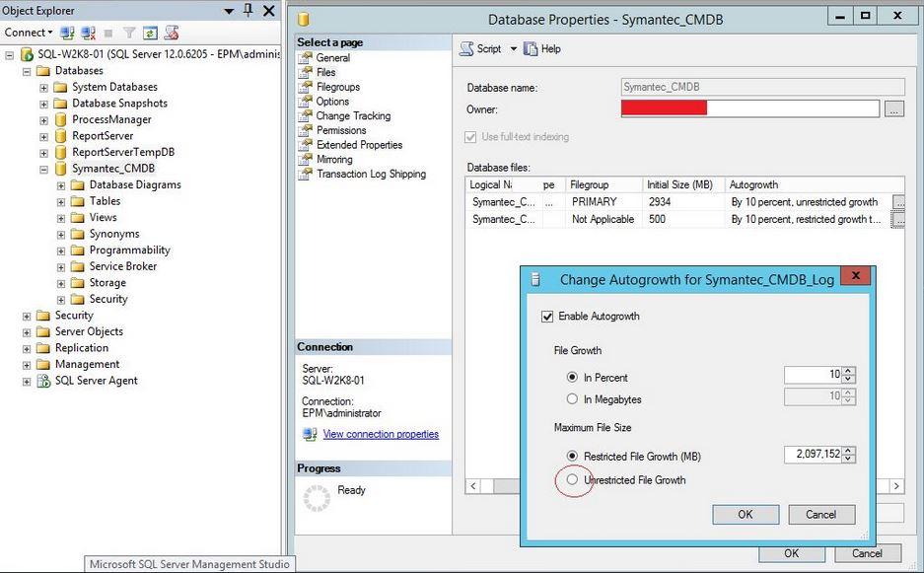This screenshot has width=924, height=573.
Task: Open the Filegroups page
Action: pos(338,87)
